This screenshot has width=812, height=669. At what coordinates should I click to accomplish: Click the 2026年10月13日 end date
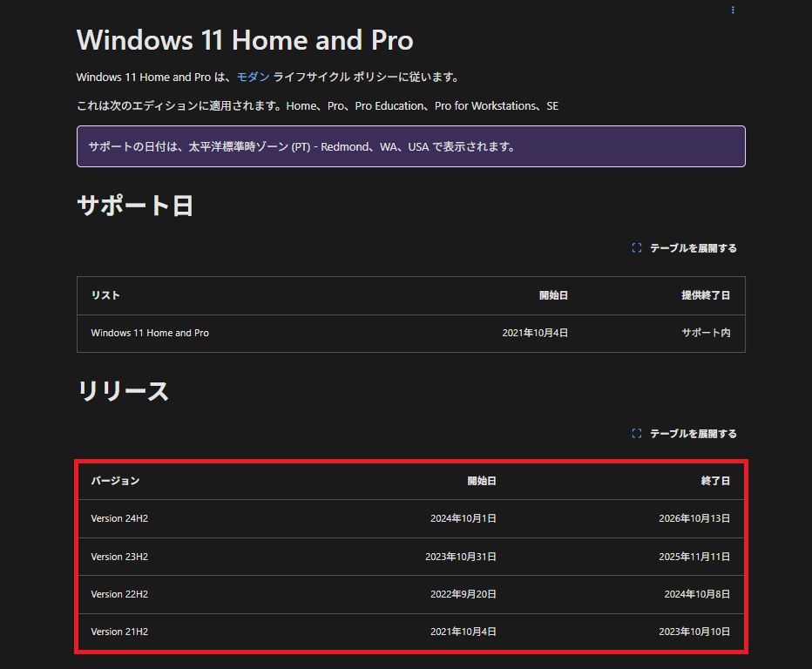coord(694,518)
